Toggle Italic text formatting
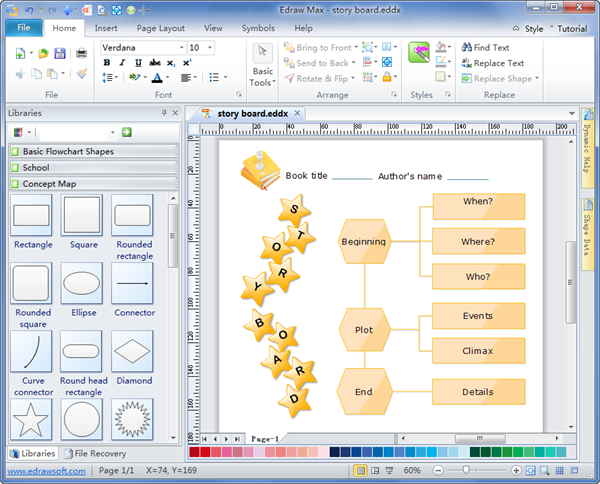 pyautogui.click(x=122, y=62)
